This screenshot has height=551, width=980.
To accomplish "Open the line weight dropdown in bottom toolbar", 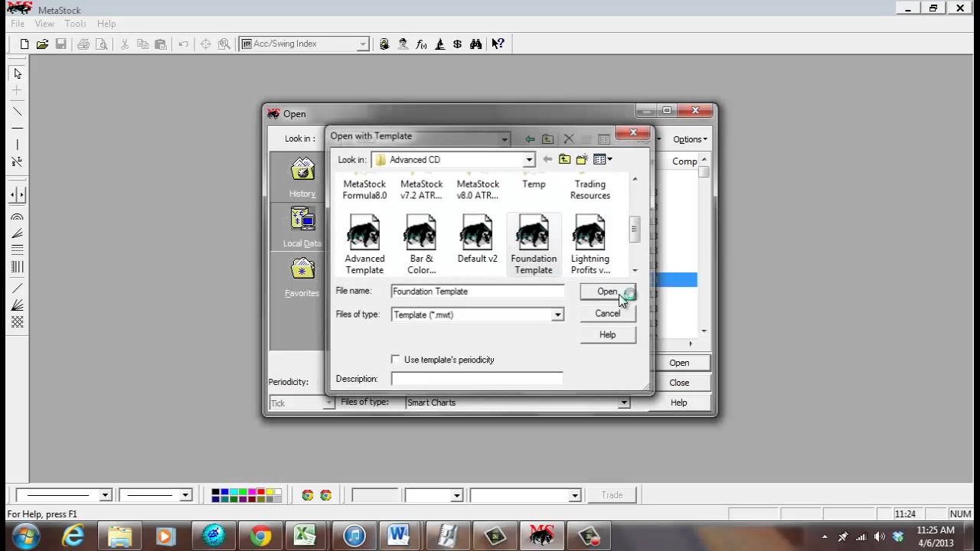I will point(185,495).
